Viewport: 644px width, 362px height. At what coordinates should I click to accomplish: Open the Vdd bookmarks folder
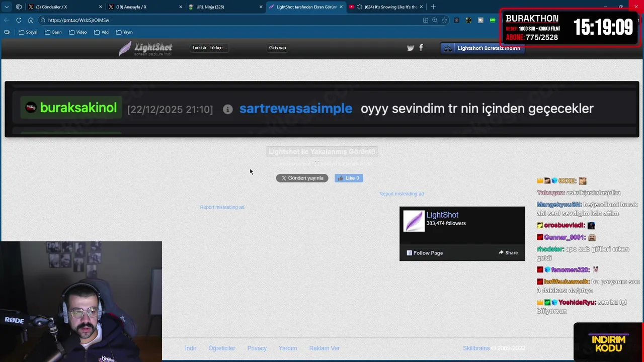(x=101, y=32)
